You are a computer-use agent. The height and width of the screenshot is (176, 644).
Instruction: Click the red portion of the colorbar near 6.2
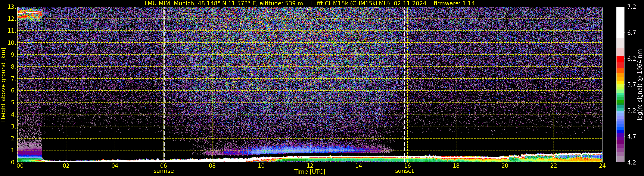620,62
